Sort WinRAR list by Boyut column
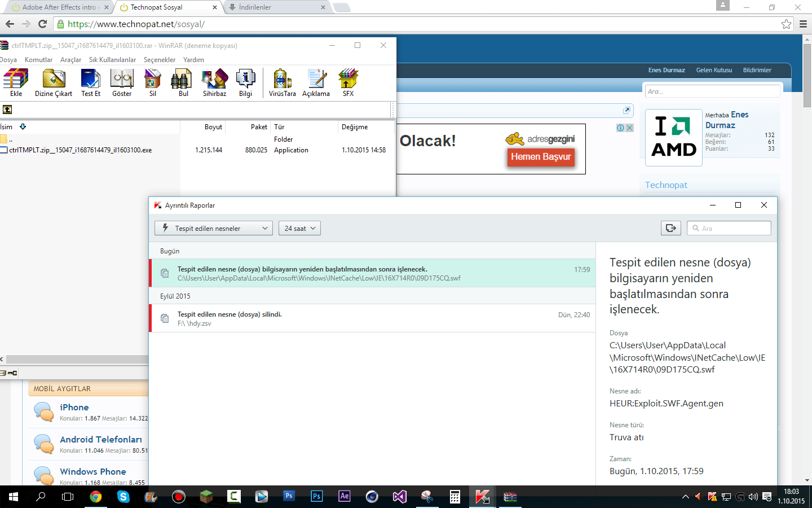This screenshot has width=812, height=508. tap(203, 127)
